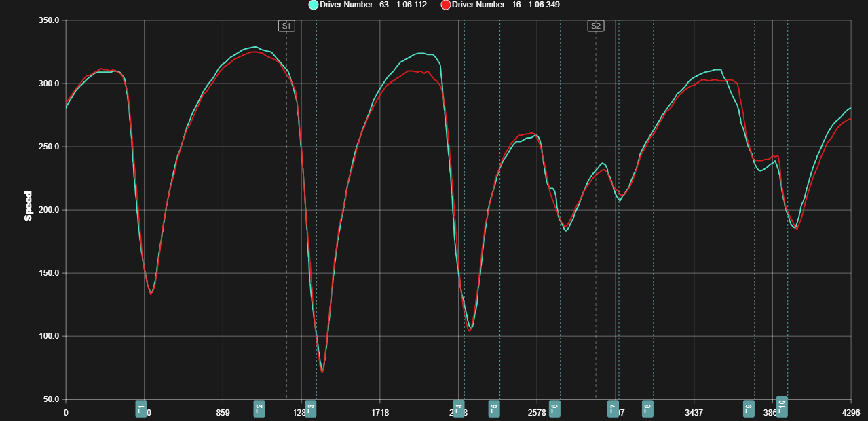Viewport: 868px width, 421px height.
Task: Click the T3 turn marker
Action: [x=310, y=408]
